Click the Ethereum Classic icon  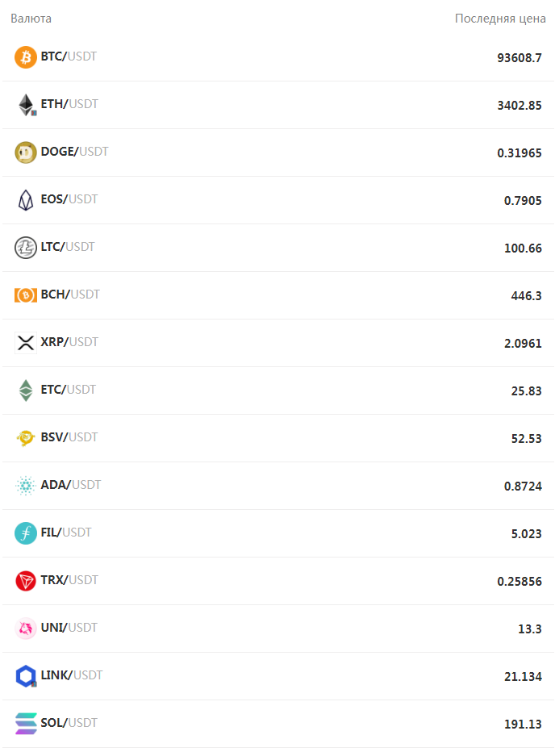pos(26,391)
